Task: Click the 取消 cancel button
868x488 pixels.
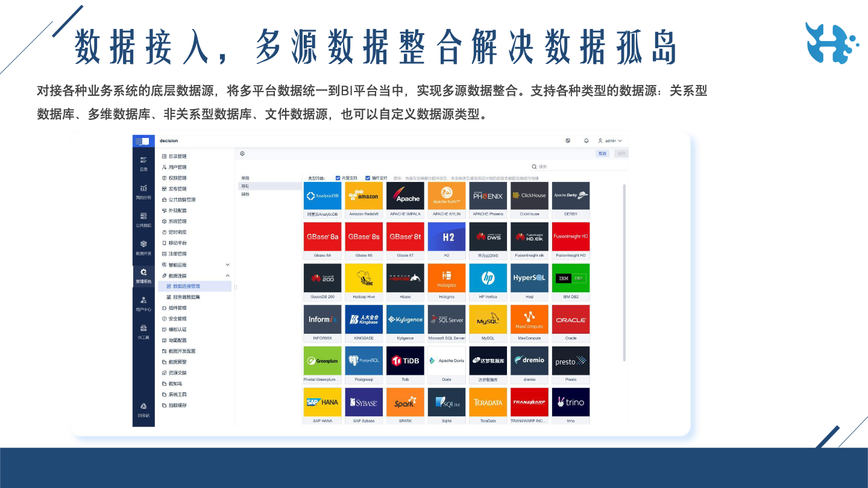Action: coord(602,154)
